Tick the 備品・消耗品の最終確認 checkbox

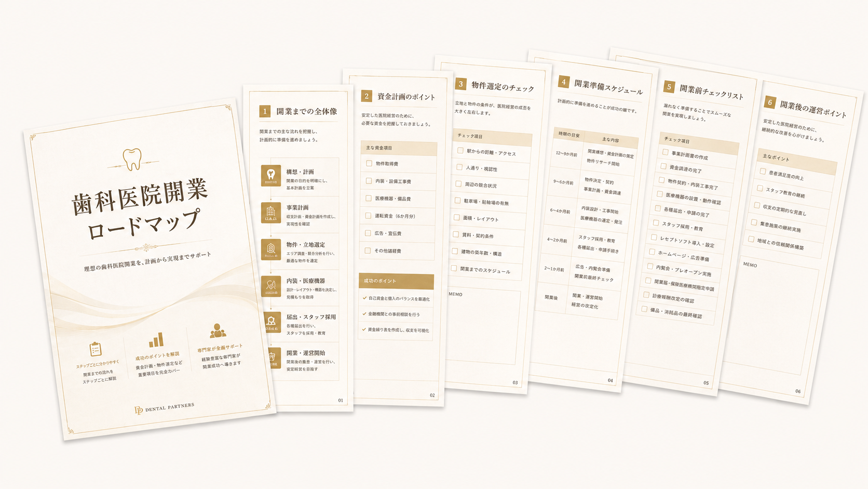pos(644,309)
